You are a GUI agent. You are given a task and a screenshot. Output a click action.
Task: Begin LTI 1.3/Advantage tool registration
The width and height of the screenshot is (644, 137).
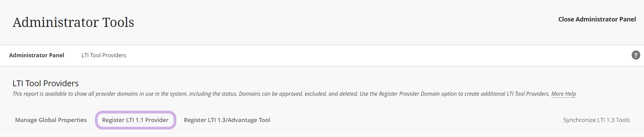(x=227, y=120)
